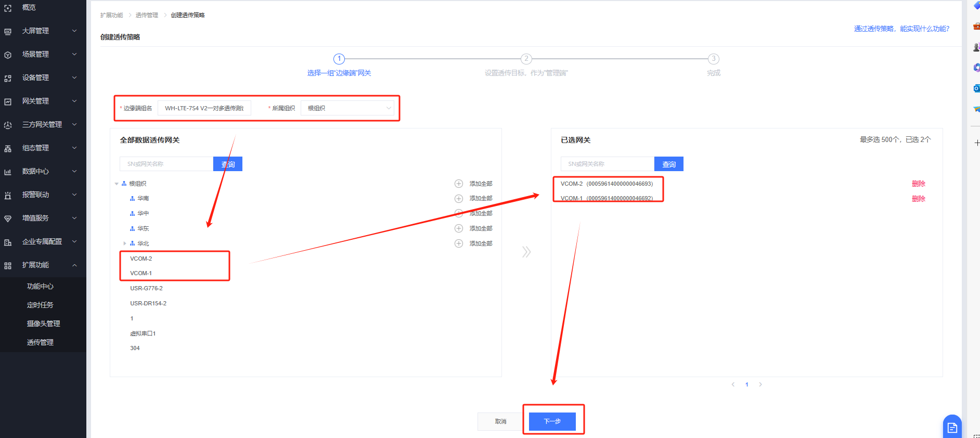Expand the 企业专属配置 menu chevron
Screen dimensions: 980x438
pos(74,241)
